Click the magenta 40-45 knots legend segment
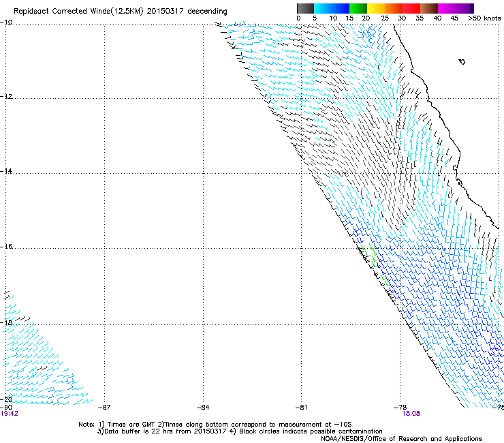Viewport: 504px width, 443px height. [x=447, y=8]
